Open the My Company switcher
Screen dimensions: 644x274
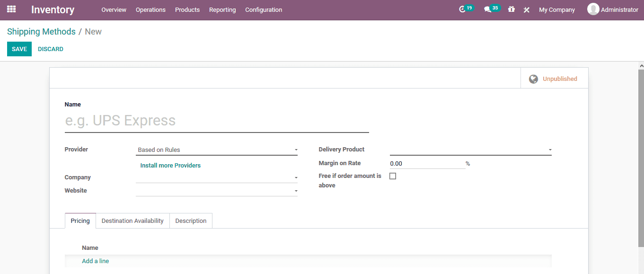(557, 9)
